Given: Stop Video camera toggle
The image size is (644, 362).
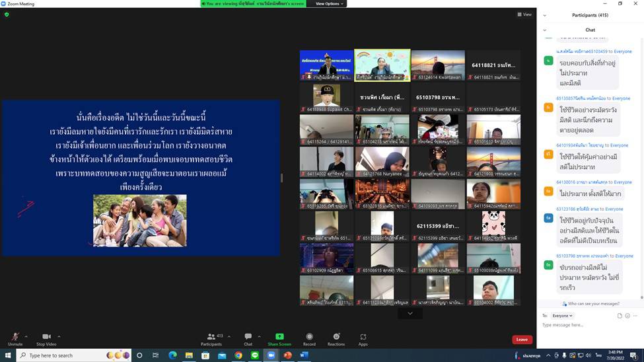Looking at the screenshot, I should tap(46, 340).
